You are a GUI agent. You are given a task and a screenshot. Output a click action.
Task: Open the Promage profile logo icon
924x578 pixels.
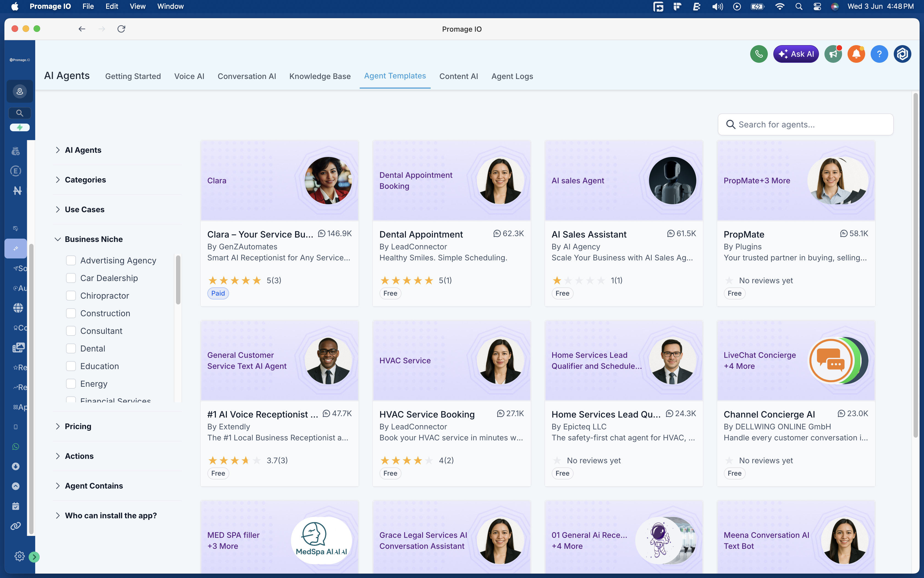pyautogui.click(x=902, y=54)
